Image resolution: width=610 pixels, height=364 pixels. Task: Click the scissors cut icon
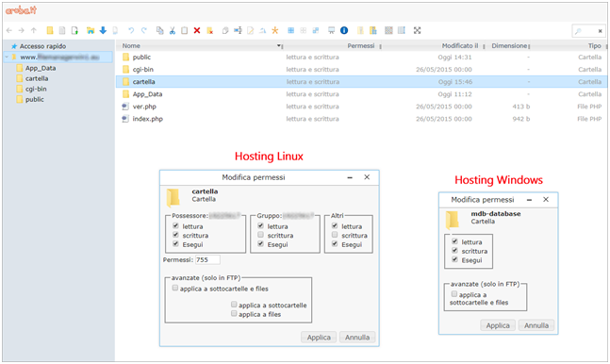[x=172, y=30]
